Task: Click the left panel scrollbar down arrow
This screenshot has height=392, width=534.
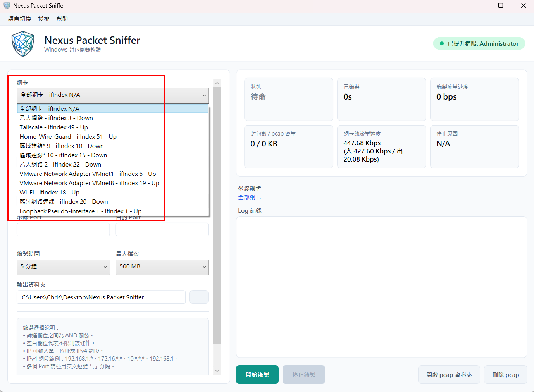Action: 217,371
